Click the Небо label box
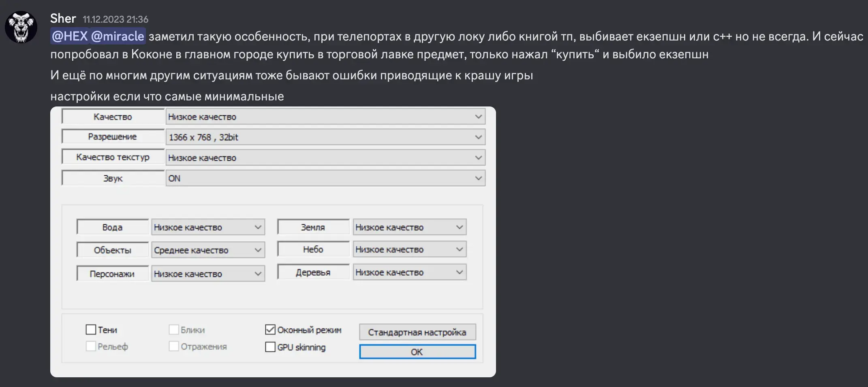The height and width of the screenshot is (387, 868). pos(313,249)
